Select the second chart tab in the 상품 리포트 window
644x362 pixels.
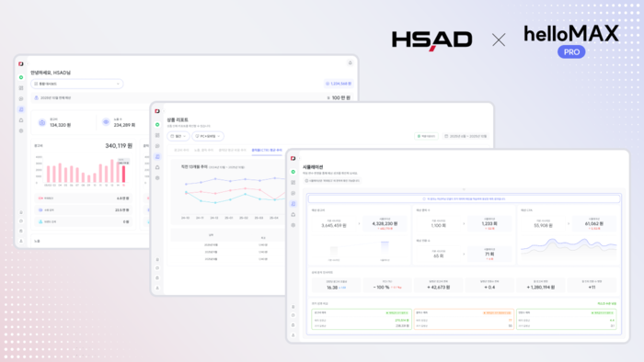point(203,150)
